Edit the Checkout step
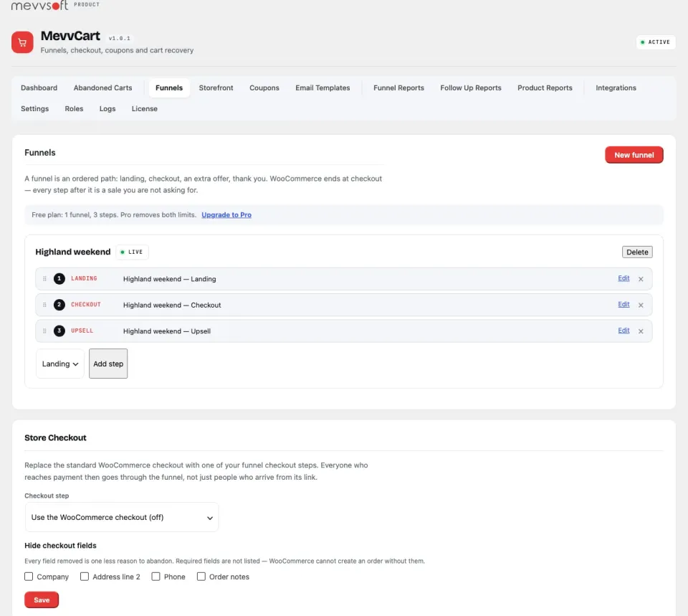Viewport: 688px width, 616px height. 623,304
